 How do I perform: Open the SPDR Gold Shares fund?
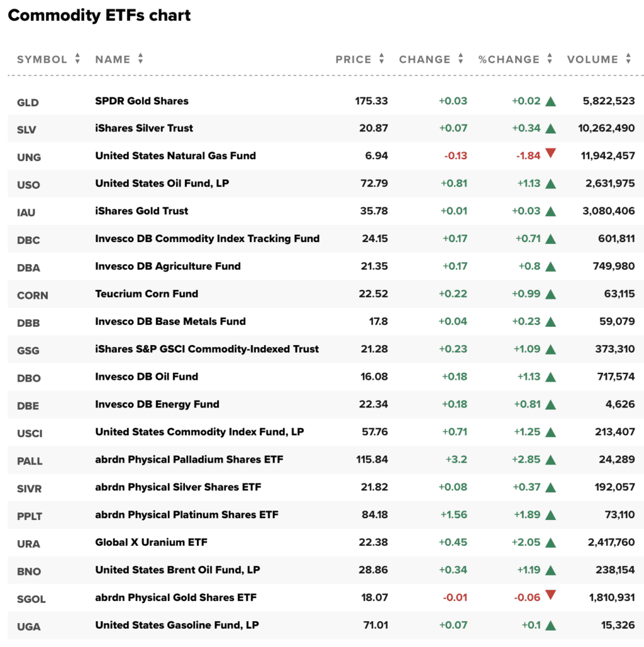(x=141, y=101)
